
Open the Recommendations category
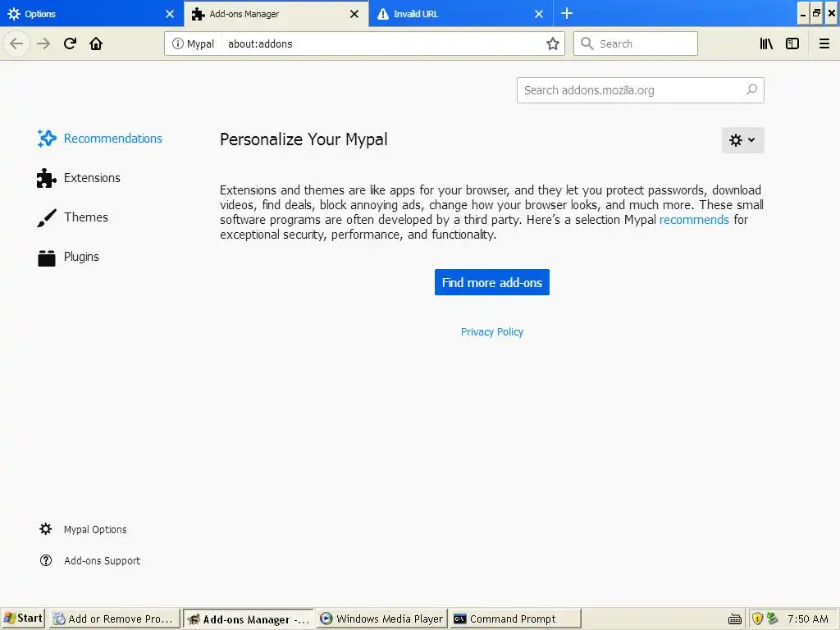point(99,138)
